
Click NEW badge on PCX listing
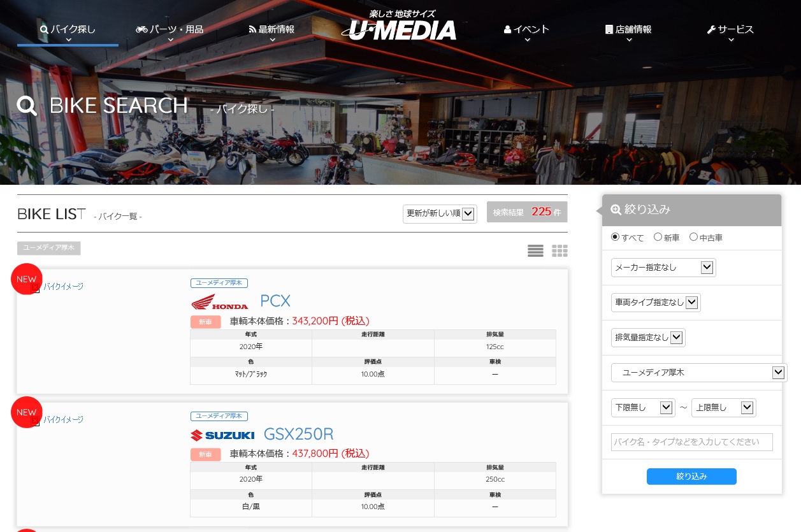click(x=27, y=279)
